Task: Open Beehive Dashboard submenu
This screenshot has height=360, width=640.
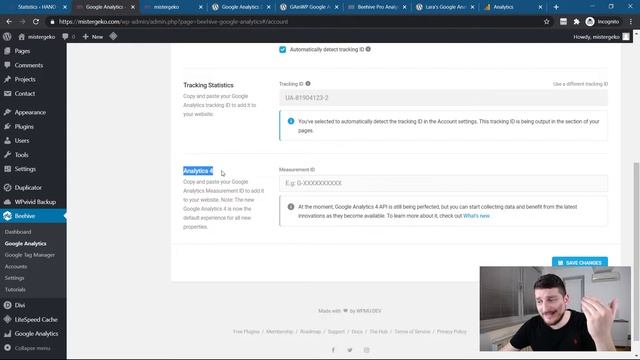Action: tap(18, 232)
